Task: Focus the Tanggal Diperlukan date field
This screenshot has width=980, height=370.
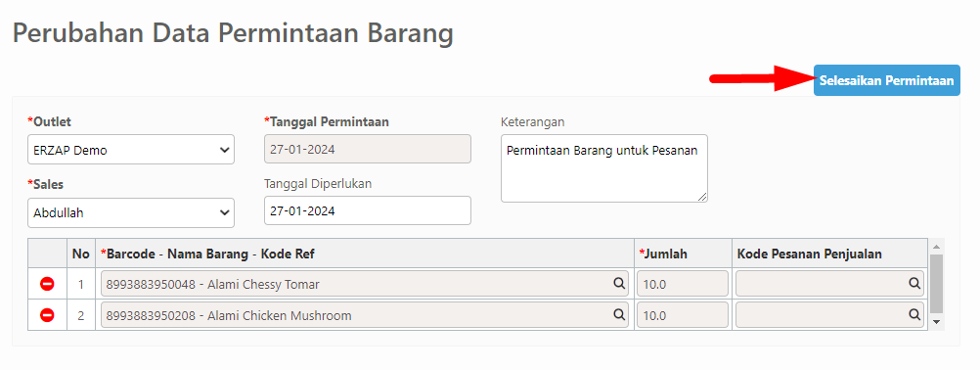Action: [x=368, y=210]
